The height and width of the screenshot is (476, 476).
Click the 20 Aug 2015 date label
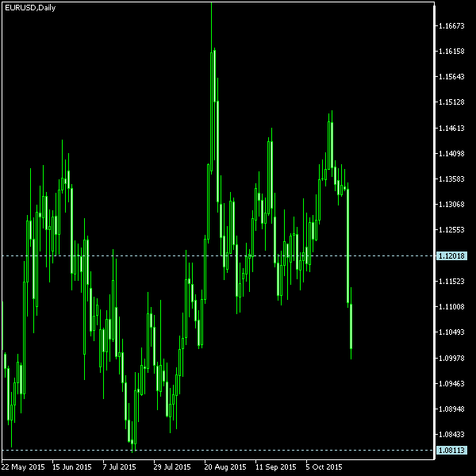(x=225, y=467)
